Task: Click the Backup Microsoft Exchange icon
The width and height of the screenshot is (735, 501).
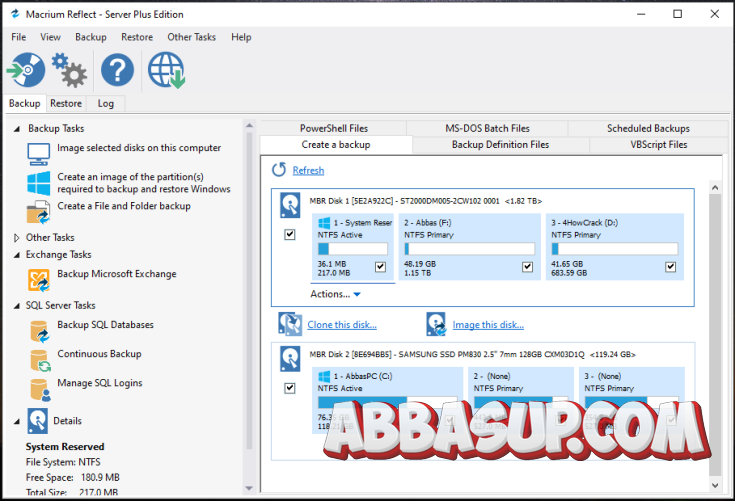Action: point(38,280)
